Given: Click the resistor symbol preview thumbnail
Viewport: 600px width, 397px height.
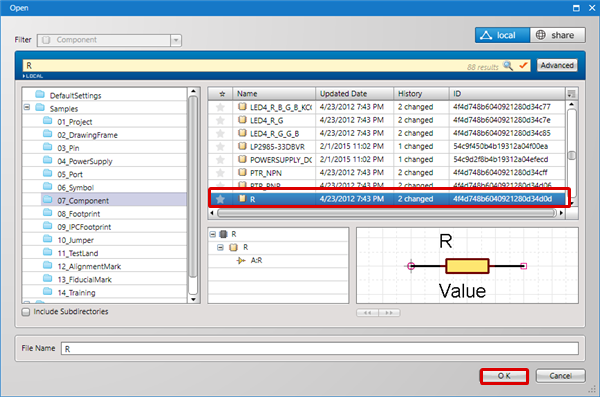Looking at the screenshot, I should (x=467, y=266).
